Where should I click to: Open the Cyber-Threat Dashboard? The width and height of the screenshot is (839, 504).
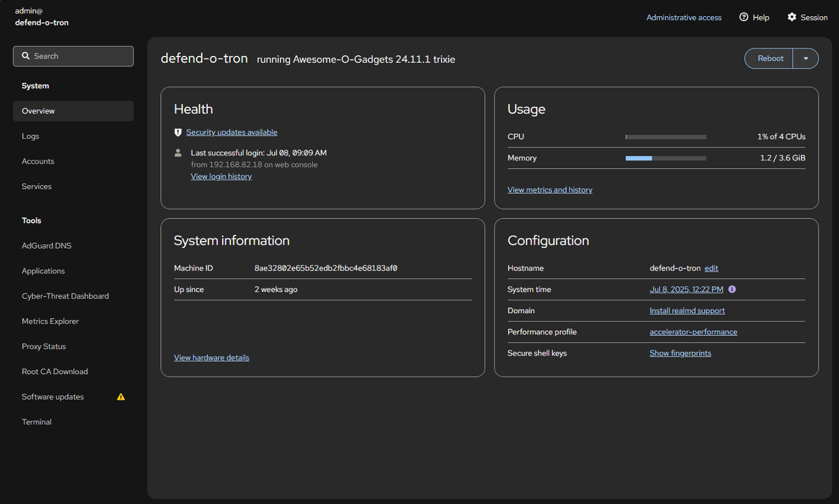tap(65, 296)
